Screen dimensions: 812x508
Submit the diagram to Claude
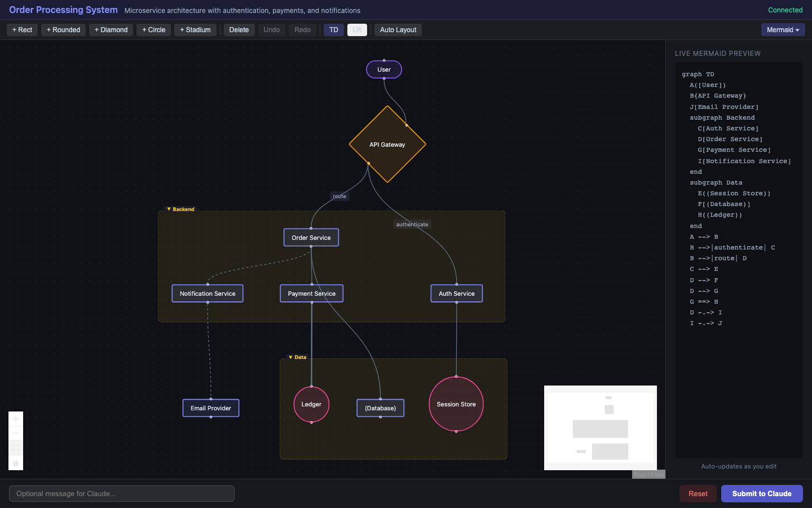pyautogui.click(x=762, y=493)
